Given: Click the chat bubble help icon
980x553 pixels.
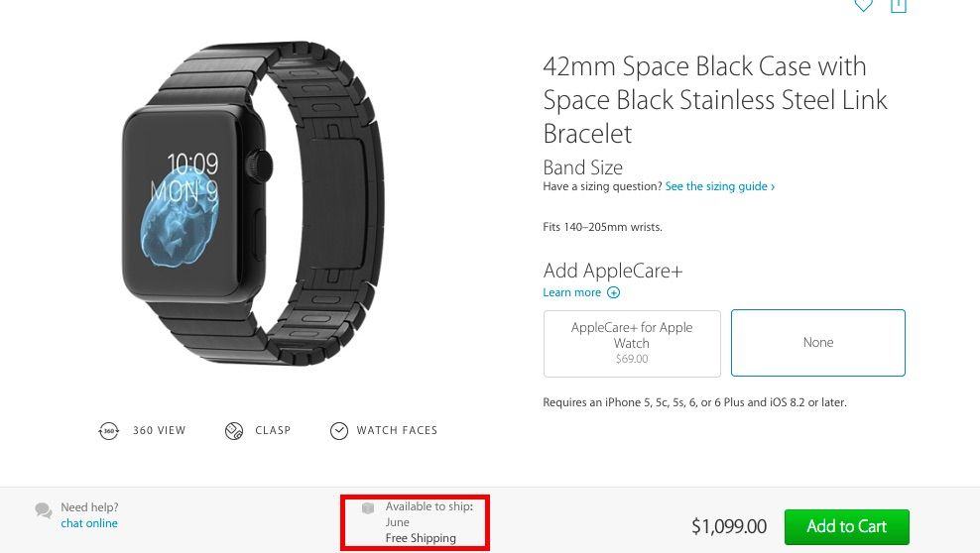Looking at the screenshot, I should [44, 511].
